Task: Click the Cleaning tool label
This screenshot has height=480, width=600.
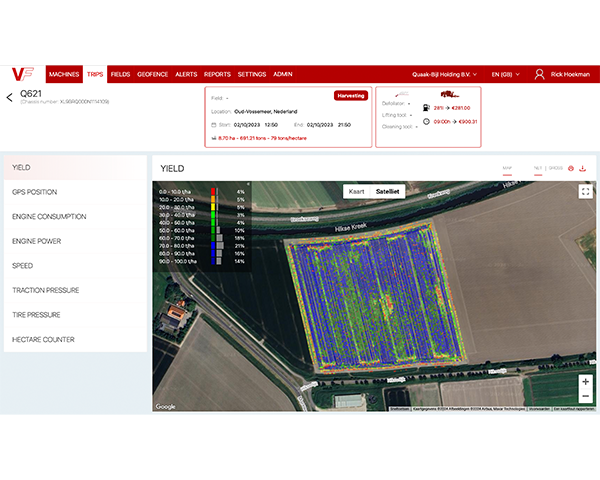Action: click(x=397, y=127)
